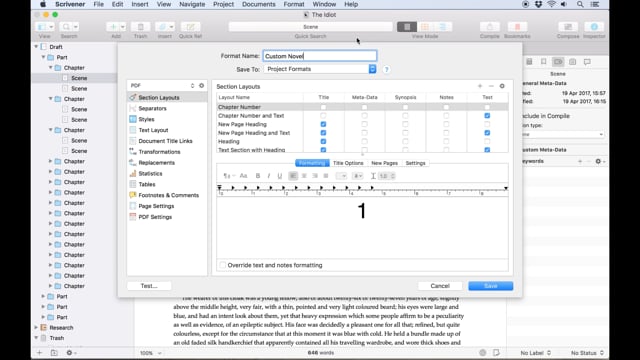Enable Override text and notes formatting
The image size is (640, 360).
click(x=222, y=265)
